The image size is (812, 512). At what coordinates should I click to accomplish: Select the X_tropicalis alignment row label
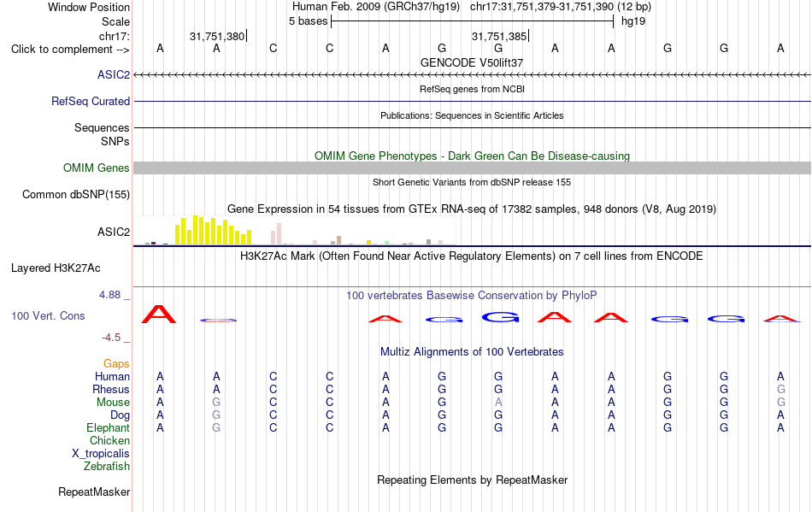click(x=101, y=454)
